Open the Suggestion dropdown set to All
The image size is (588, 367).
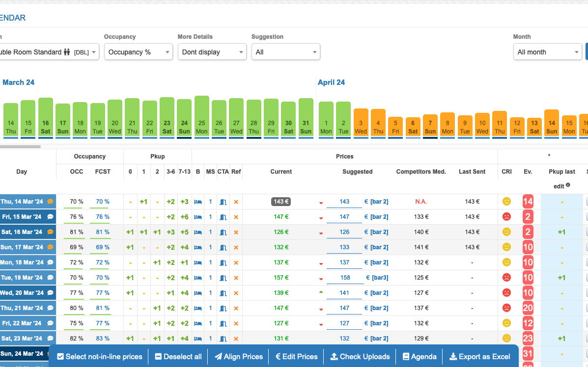285,52
